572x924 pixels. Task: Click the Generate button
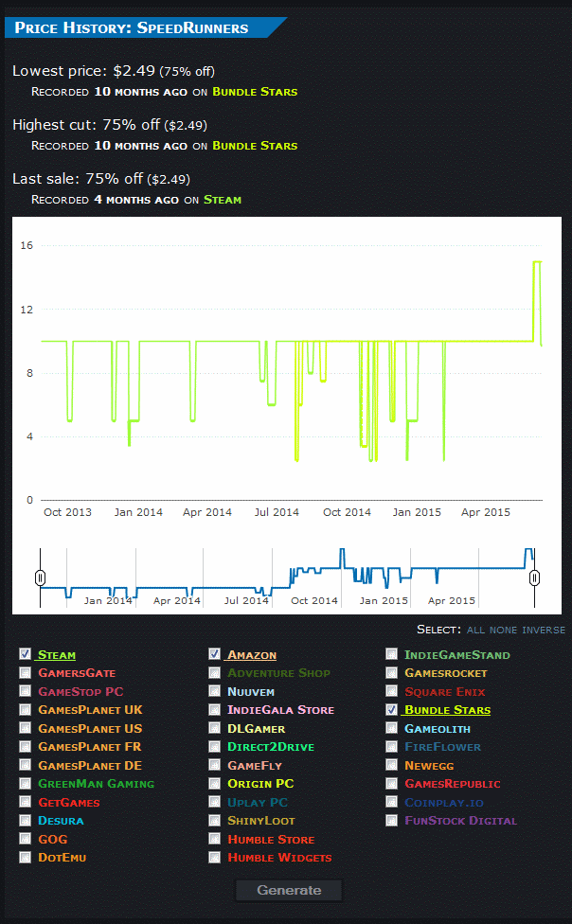(x=289, y=891)
